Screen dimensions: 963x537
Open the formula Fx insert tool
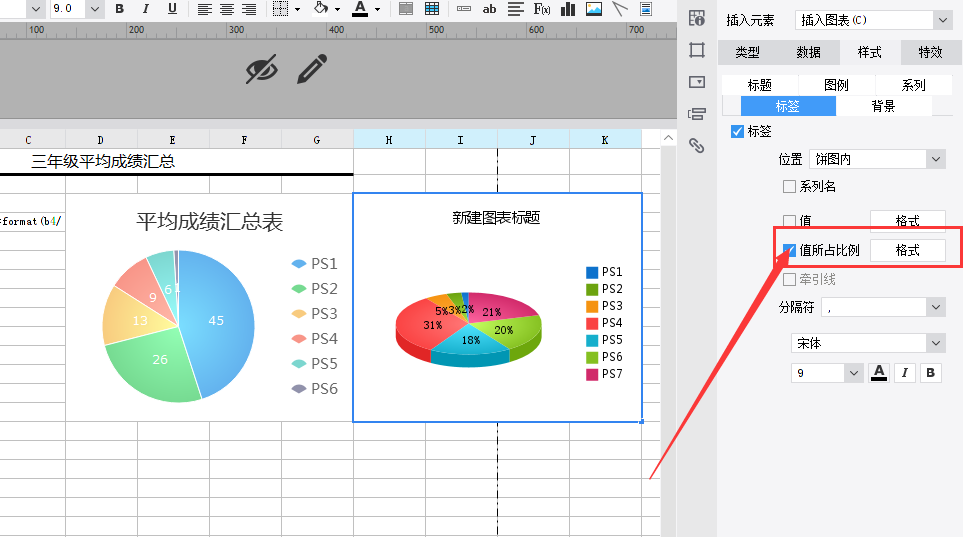pyautogui.click(x=542, y=9)
